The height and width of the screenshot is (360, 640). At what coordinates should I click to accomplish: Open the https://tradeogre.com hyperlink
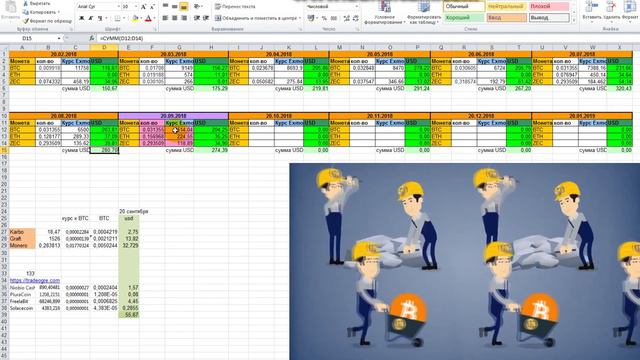pos(35,280)
